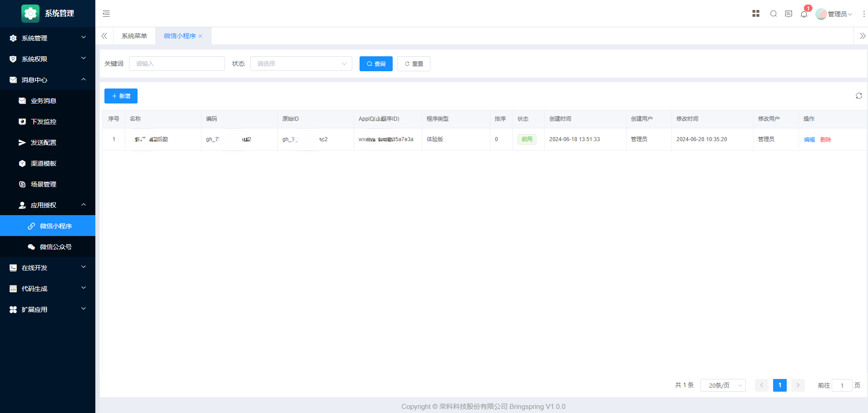
Task: Open the apps grid icon in header
Action: tap(756, 14)
